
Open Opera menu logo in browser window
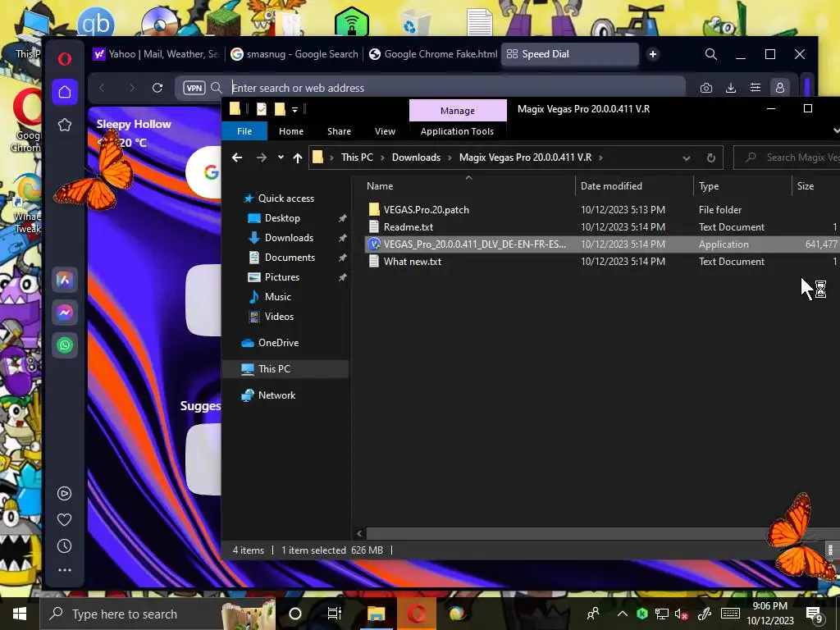65,58
